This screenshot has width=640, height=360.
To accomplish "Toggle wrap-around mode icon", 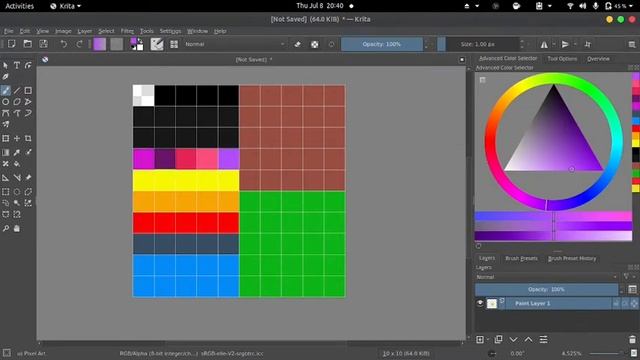I will pyautogui.click(x=588, y=44).
